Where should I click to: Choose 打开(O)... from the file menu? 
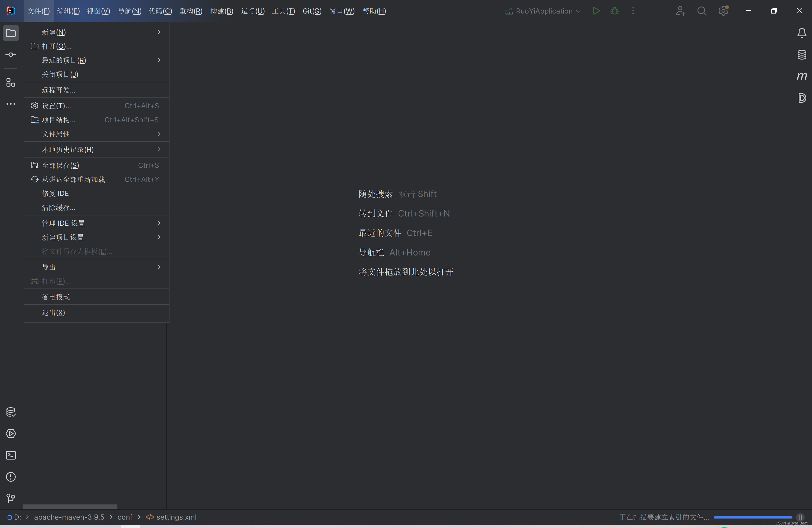point(97,46)
